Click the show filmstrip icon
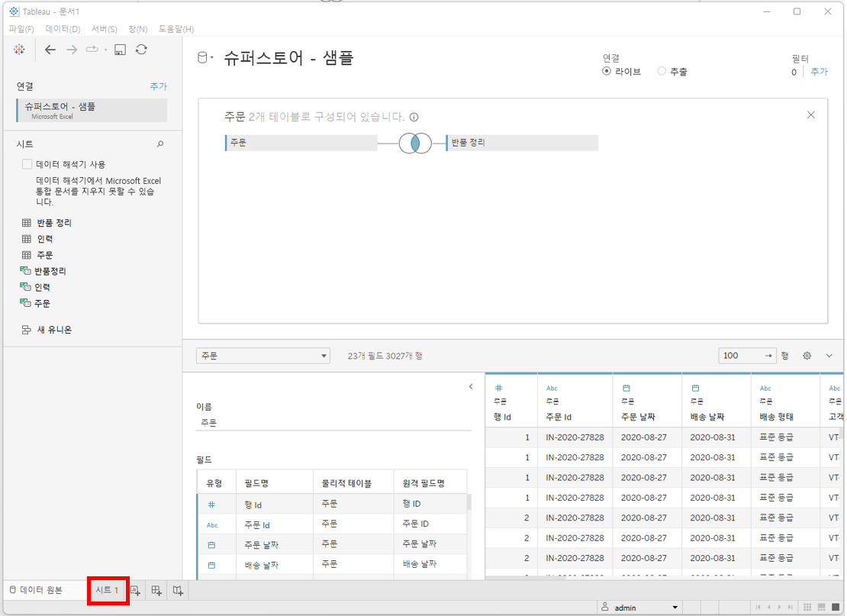Viewport: 847px width, 616px height. tap(821, 608)
